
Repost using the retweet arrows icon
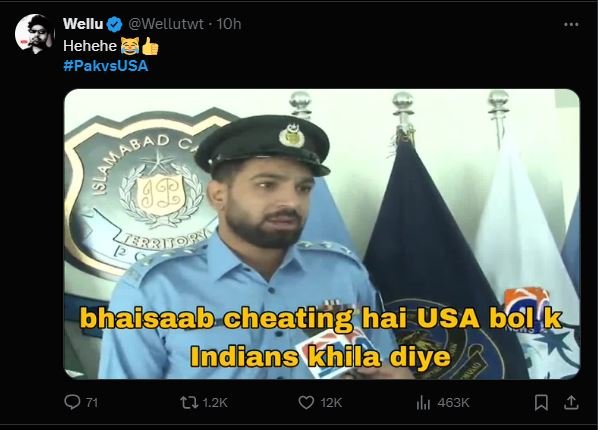click(189, 403)
